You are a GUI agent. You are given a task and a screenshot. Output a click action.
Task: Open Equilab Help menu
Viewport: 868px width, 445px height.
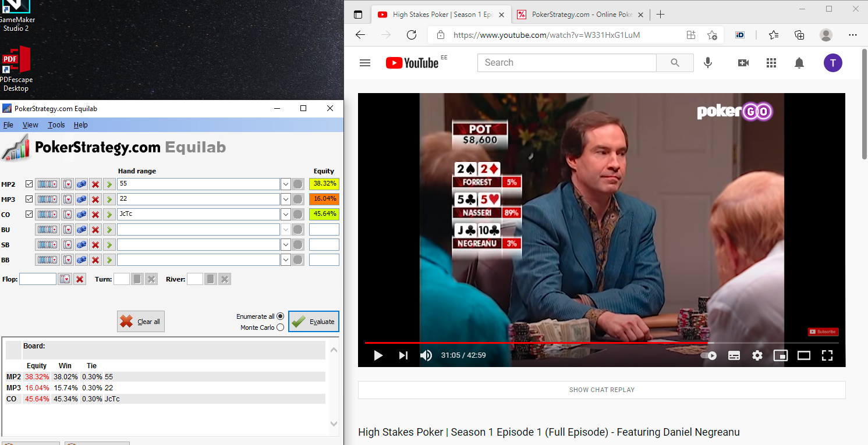pyautogui.click(x=81, y=124)
